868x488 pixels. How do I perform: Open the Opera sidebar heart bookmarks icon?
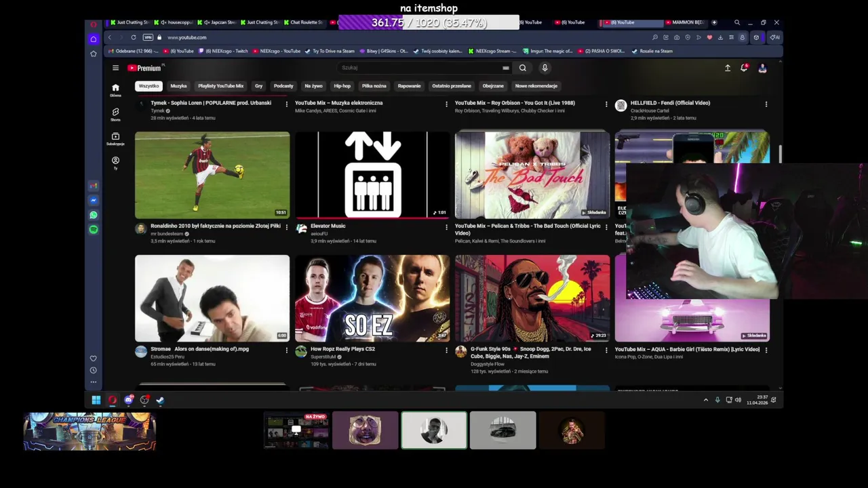tap(94, 359)
